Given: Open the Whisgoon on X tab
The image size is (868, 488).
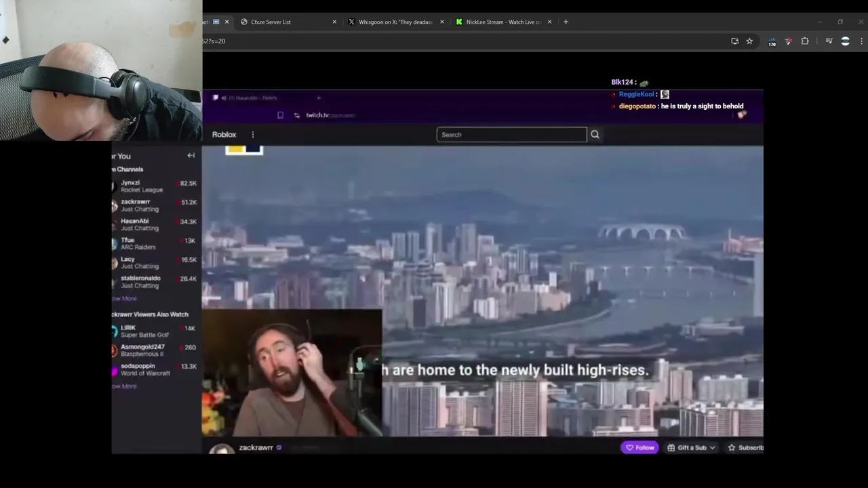Looking at the screenshot, I should (395, 22).
